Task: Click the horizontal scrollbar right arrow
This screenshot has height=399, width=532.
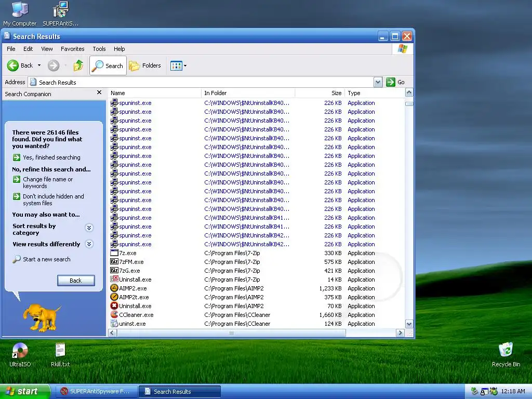Action: pos(401,333)
